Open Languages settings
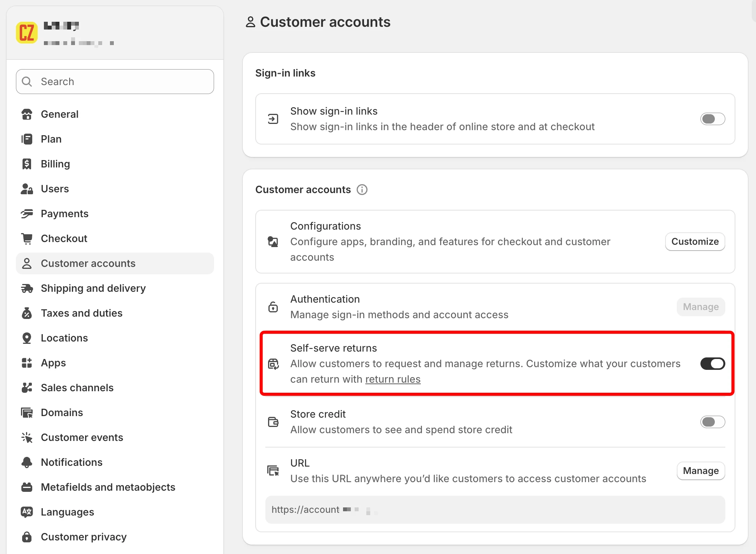 [x=115, y=512]
